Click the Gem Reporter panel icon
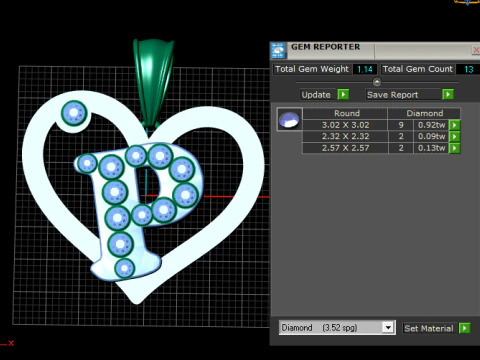This screenshot has height=360, width=480. 278,51
